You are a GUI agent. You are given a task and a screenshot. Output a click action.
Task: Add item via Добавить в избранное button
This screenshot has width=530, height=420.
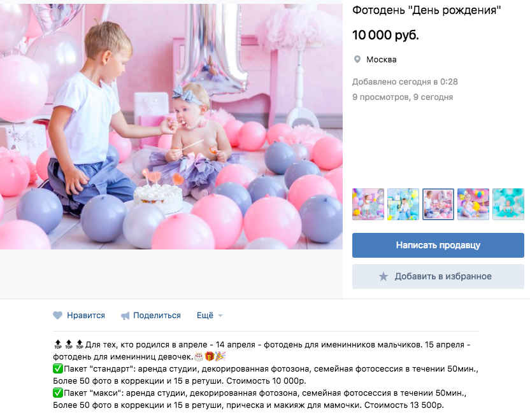click(438, 277)
